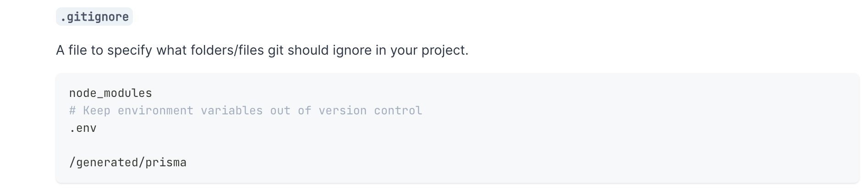Click the node_modules line in code block
868x192 pixels.
(110, 93)
